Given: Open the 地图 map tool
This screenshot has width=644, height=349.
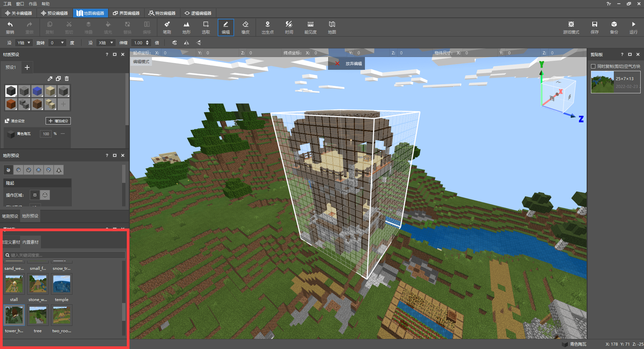Looking at the screenshot, I should click(332, 27).
